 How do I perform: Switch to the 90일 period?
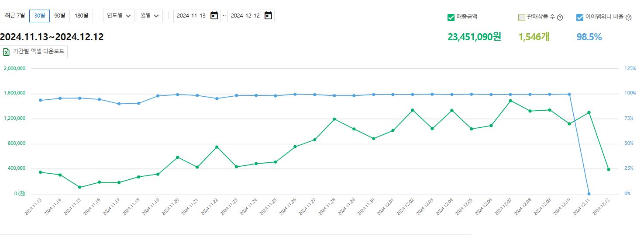coord(59,16)
